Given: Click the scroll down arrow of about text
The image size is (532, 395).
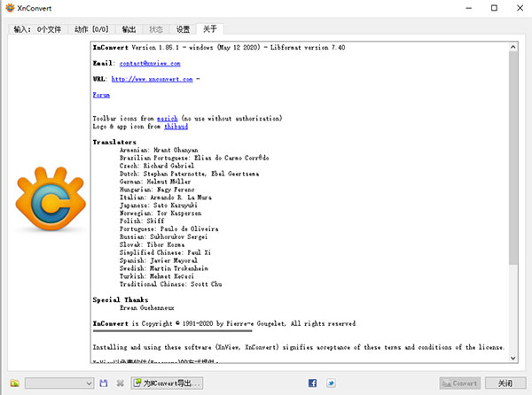Looking at the screenshot, I should (513, 358).
